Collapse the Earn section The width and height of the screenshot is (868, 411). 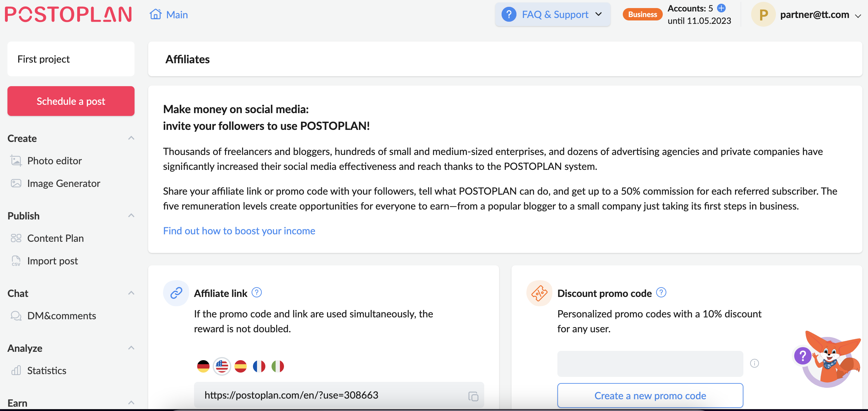(x=131, y=403)
